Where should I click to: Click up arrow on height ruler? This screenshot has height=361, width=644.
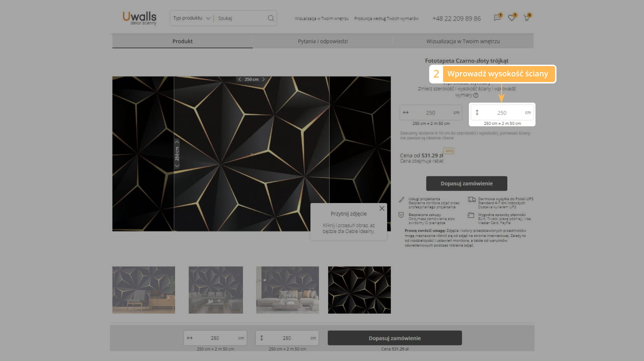[177, 142]
